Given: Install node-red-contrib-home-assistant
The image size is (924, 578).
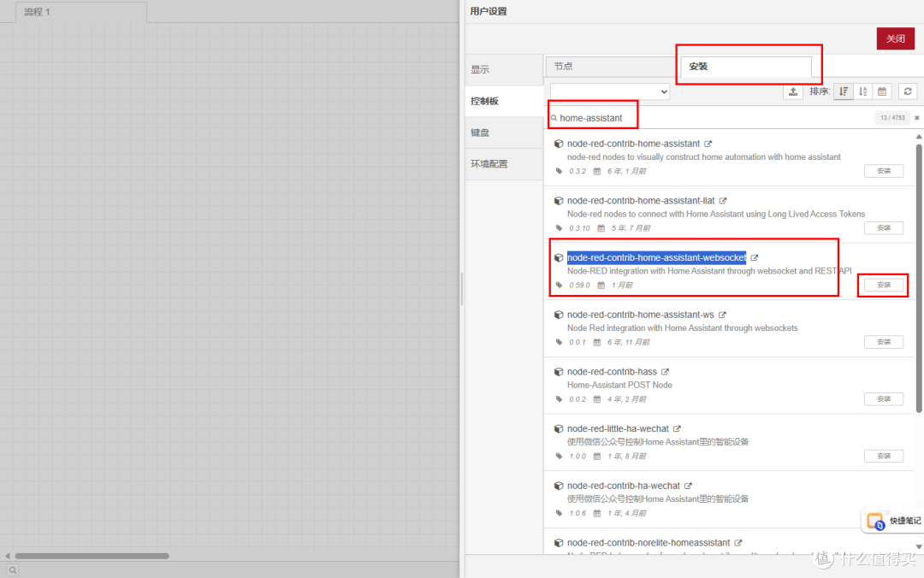Looking at the screenshot, I should [x=883, y=171].
